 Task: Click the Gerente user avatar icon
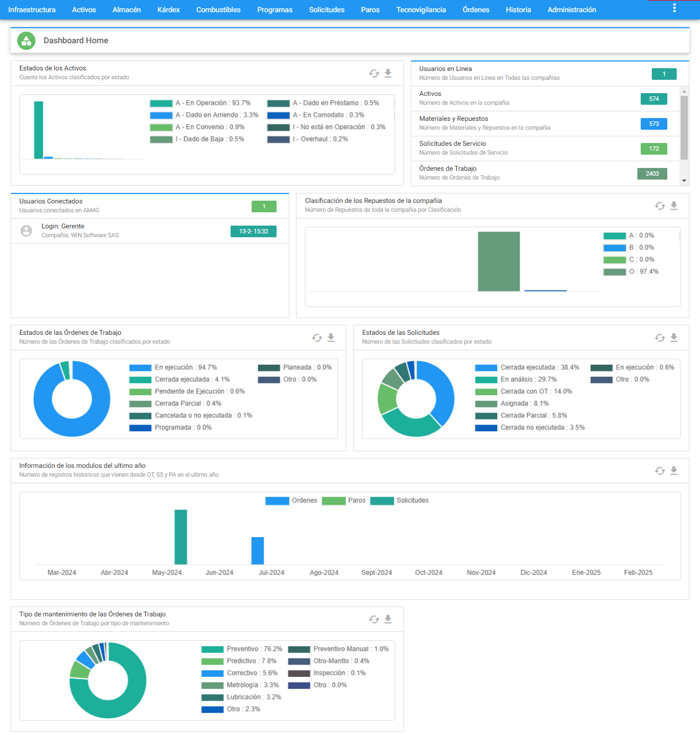[26, 231]
